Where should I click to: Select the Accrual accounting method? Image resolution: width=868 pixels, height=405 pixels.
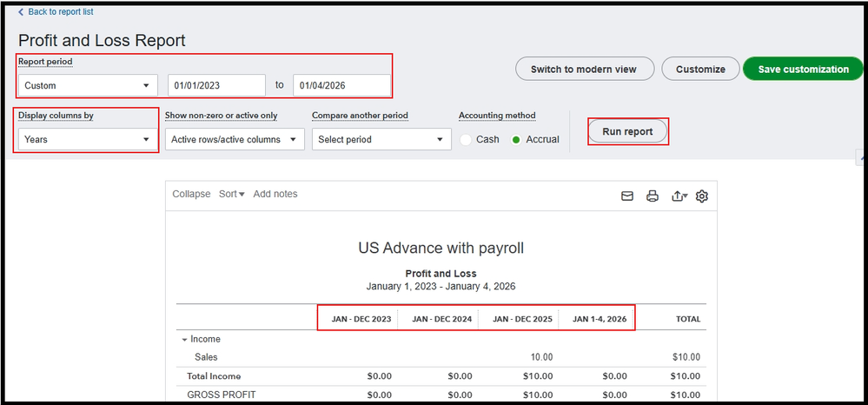click(x=517, y=139)
